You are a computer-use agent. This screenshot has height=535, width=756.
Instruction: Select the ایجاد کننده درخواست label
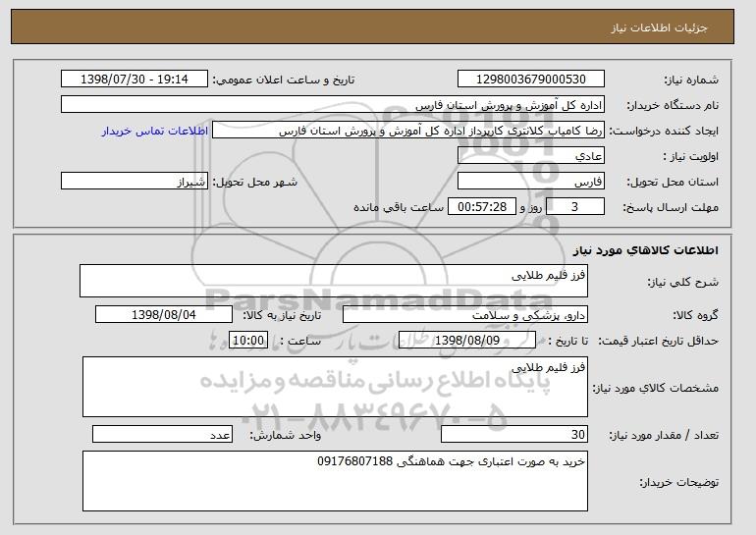pos(664,132)
